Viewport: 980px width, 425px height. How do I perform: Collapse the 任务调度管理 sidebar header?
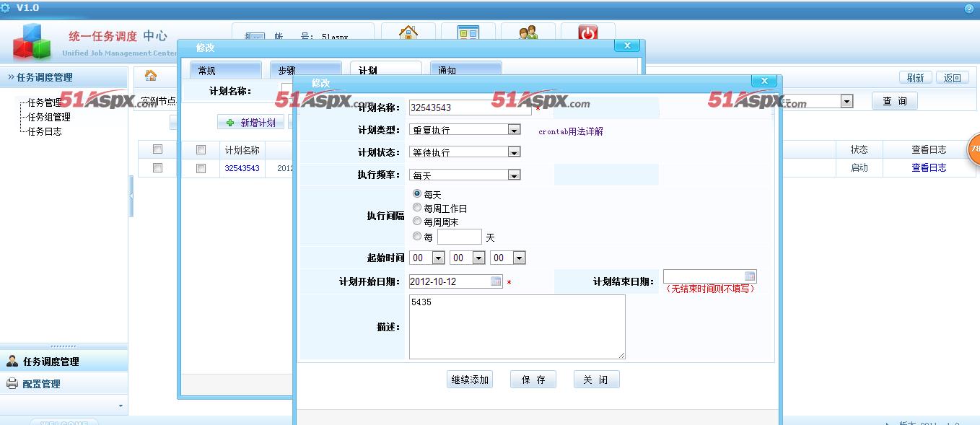(x=64, y=77)
